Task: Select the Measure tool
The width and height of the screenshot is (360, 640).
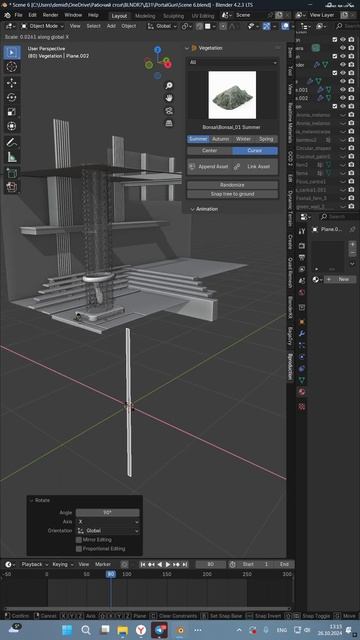Action: (x=12, y=157)
